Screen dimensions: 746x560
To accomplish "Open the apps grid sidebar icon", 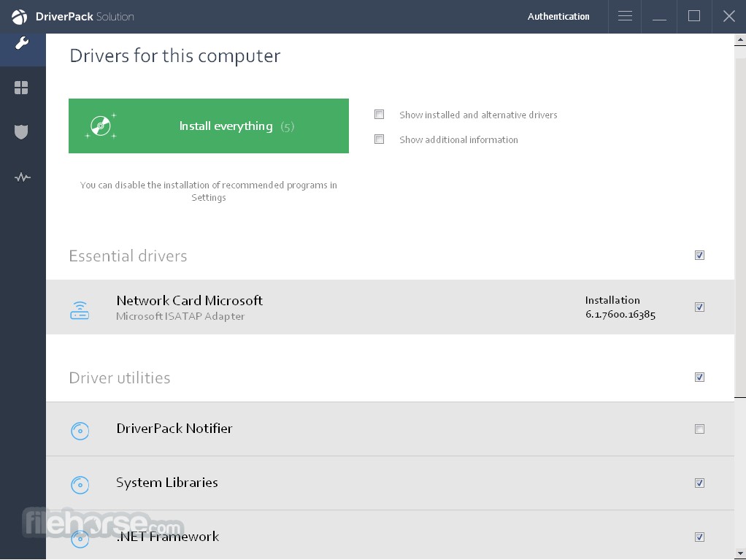I will [x=22, y=88].
